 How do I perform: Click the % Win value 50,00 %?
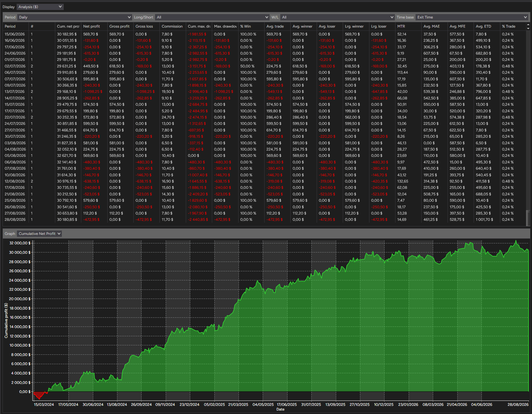click(x=247, y=66)
